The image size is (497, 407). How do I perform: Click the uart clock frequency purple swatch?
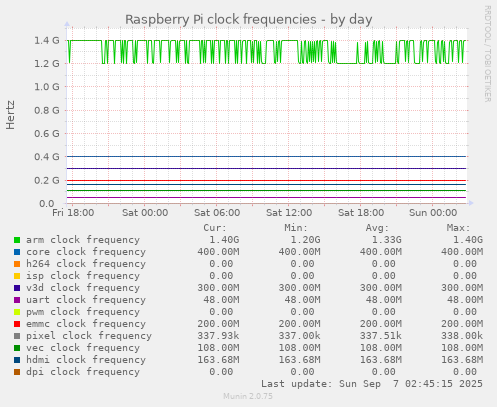pos(17,300)
